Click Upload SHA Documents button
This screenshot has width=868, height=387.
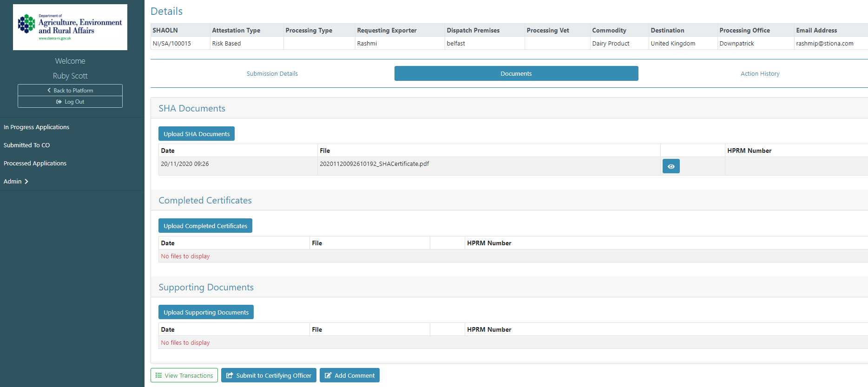coord(196,134)
